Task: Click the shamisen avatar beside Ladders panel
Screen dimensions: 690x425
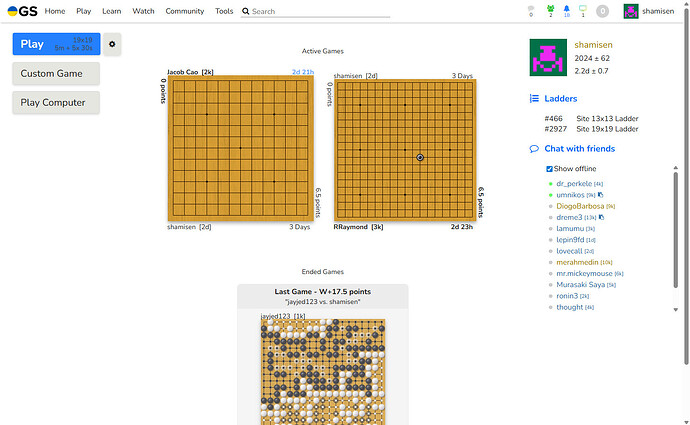Action: (548, 58)
